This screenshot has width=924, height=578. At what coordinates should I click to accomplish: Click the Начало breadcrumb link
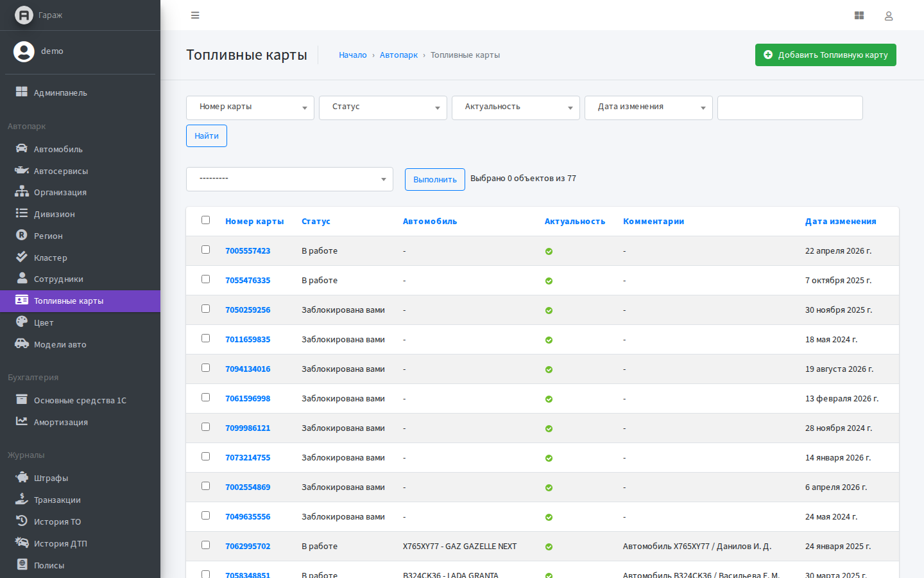(353, 55)
